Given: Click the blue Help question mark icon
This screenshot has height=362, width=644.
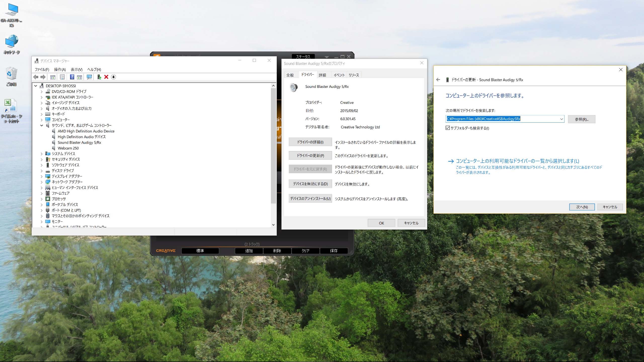Looking at the screenshot, I should coord(72,77).
